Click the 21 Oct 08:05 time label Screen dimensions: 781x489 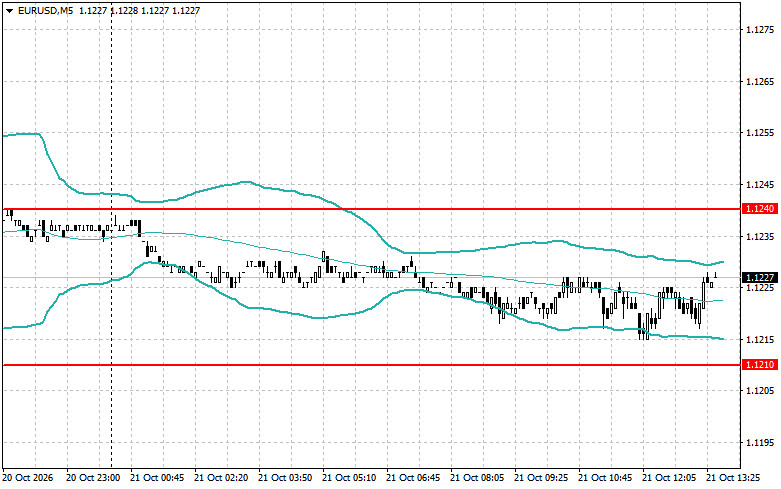(x=477, y=478)
